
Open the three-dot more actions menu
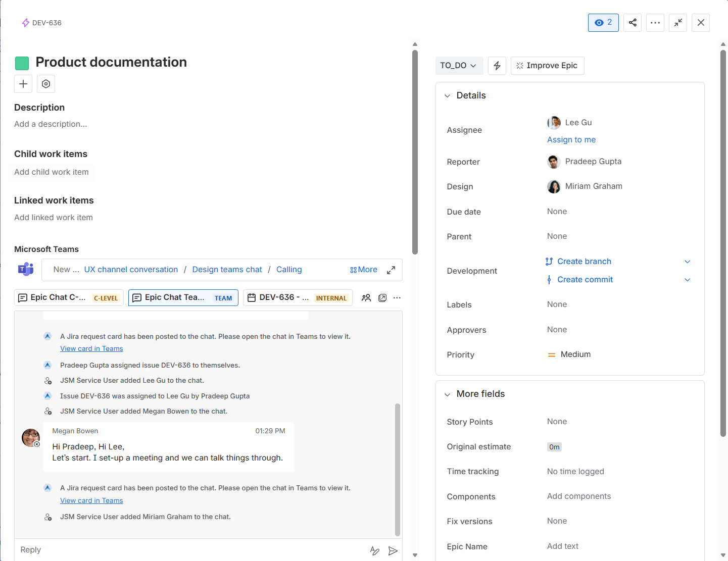[x=655, y=23]
